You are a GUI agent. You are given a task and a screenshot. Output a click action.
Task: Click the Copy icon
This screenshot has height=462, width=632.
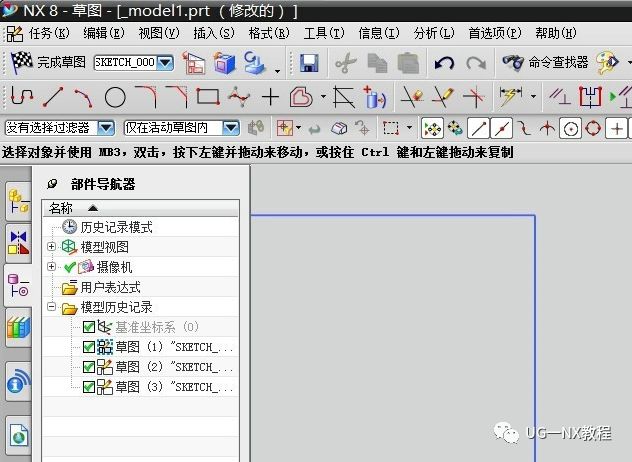coord(377,63)
